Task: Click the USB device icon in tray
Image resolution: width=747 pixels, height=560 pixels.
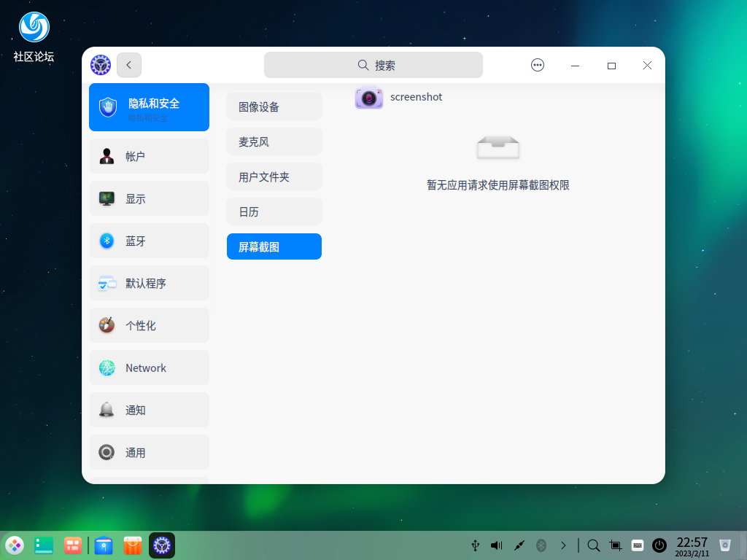Action: click(475, 545)
